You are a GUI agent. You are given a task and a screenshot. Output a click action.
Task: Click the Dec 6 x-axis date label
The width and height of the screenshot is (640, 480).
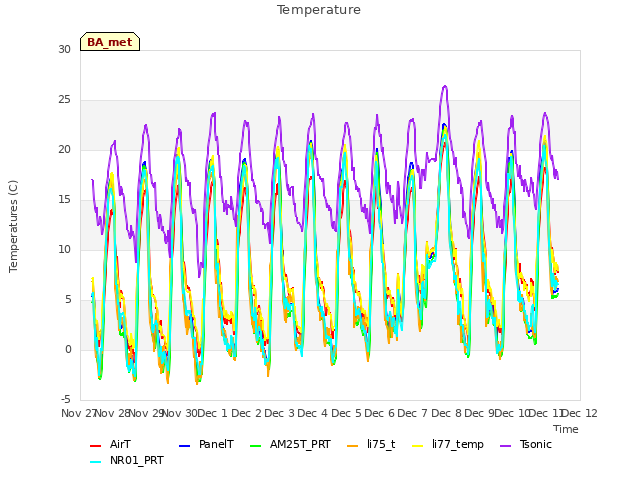click(380, 413)
